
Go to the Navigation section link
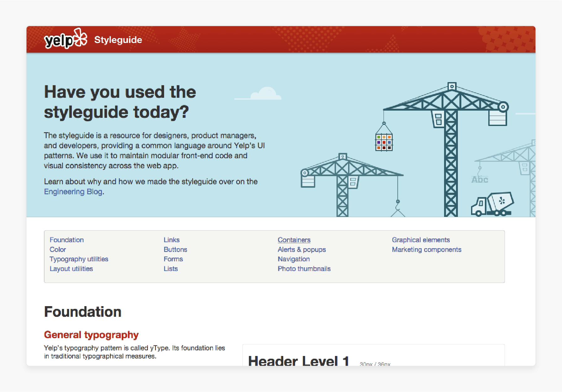pos(294,259)
